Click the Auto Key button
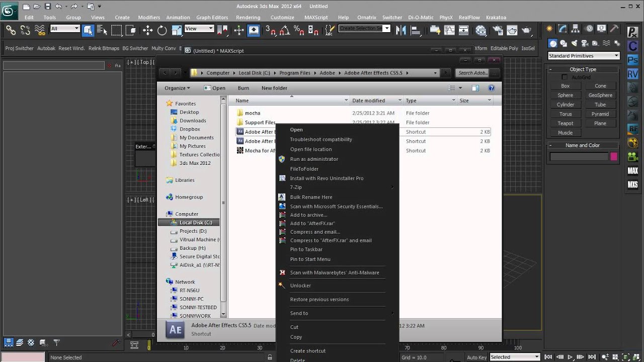Screen dimensions: 644x362 point(476,357)
